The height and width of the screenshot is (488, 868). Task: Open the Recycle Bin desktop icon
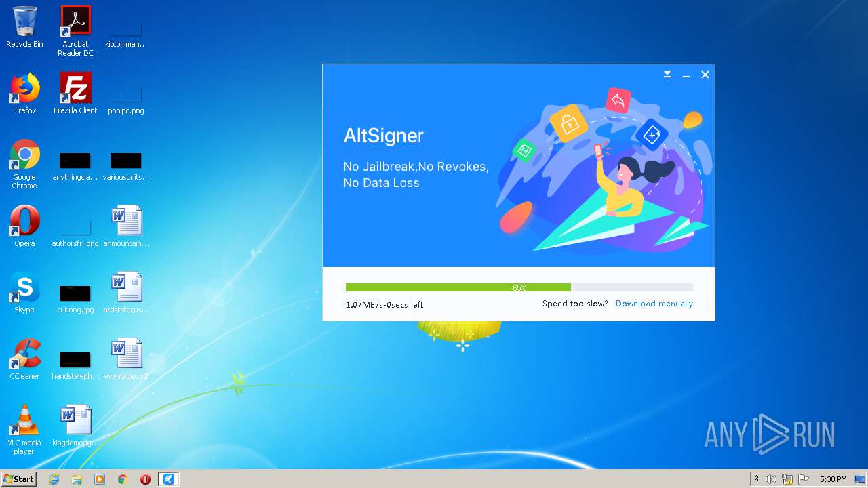click(24, 27)
